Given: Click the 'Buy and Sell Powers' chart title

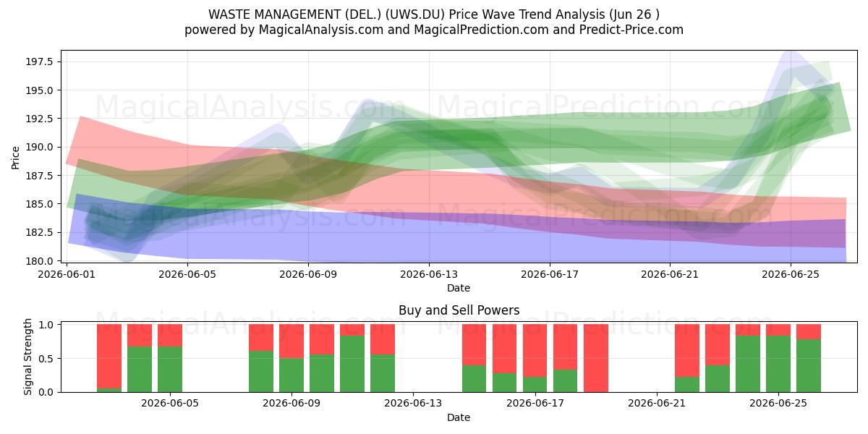Looking at the screenshot, I should pos(459,310).
